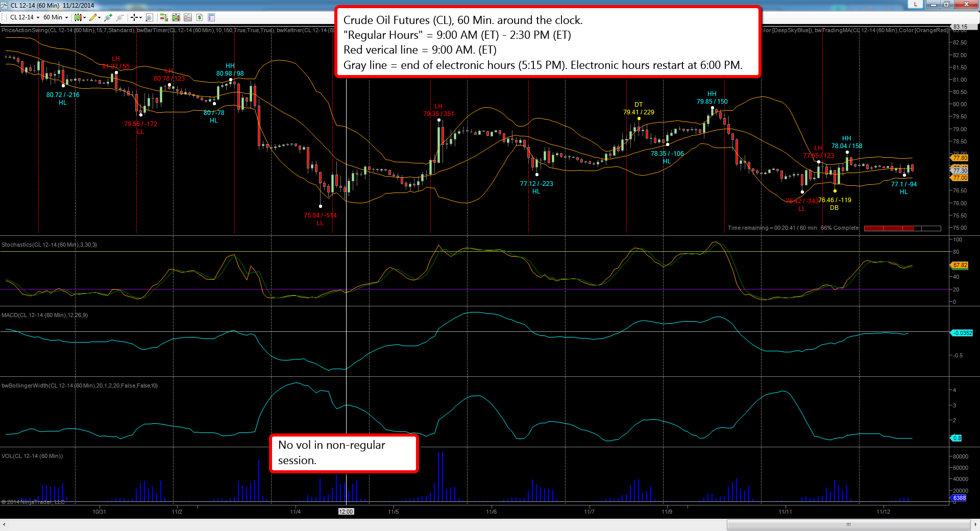
Task: Click the 79.35 / 351 swing label
Action: [x=438, y=114]
